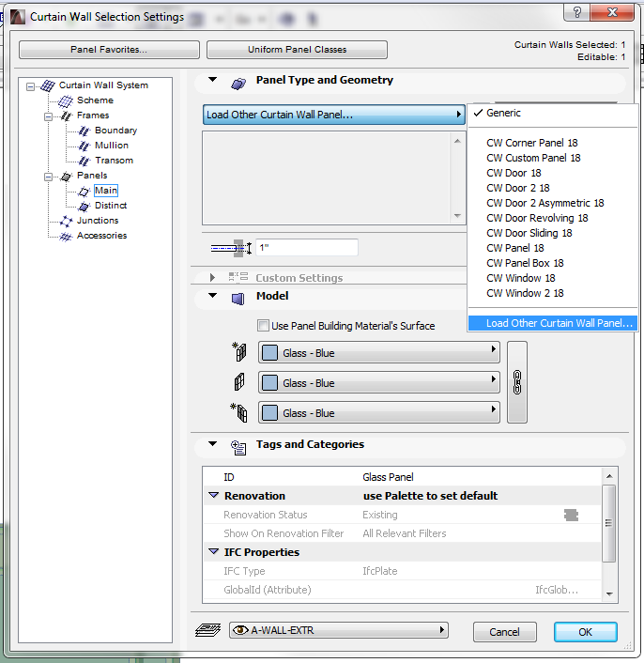Click the Main panel icon
This screenshot has height=663, width=644.
[84, 192]
